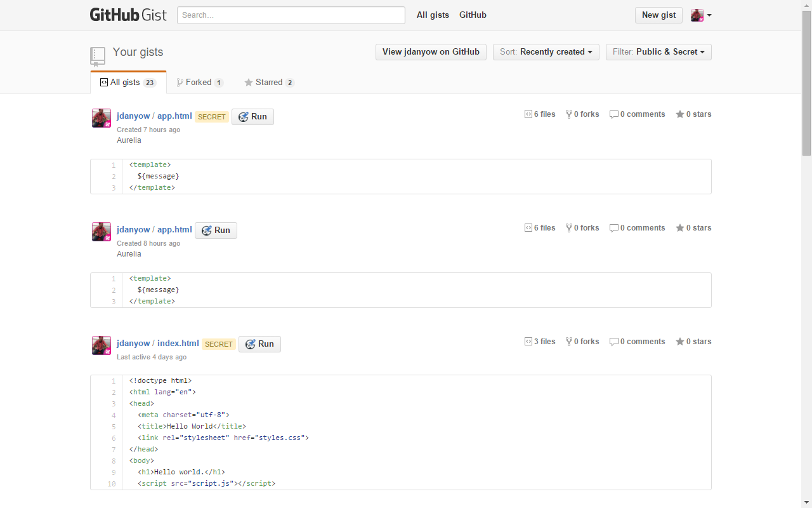Screen dimensions: 812x508
Task: Run the index.html secret gist
Action: pyautogui.click(x=259, y=344)
